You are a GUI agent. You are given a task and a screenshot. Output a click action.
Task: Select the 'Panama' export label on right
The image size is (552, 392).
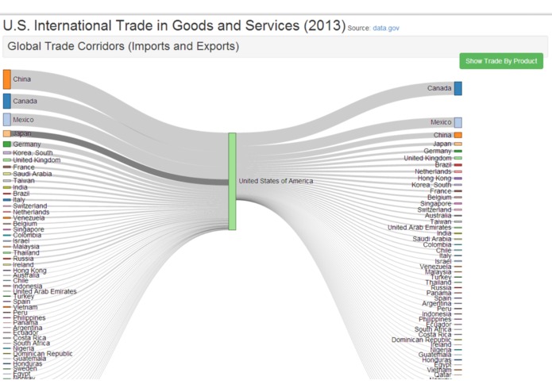click(438, 293)
